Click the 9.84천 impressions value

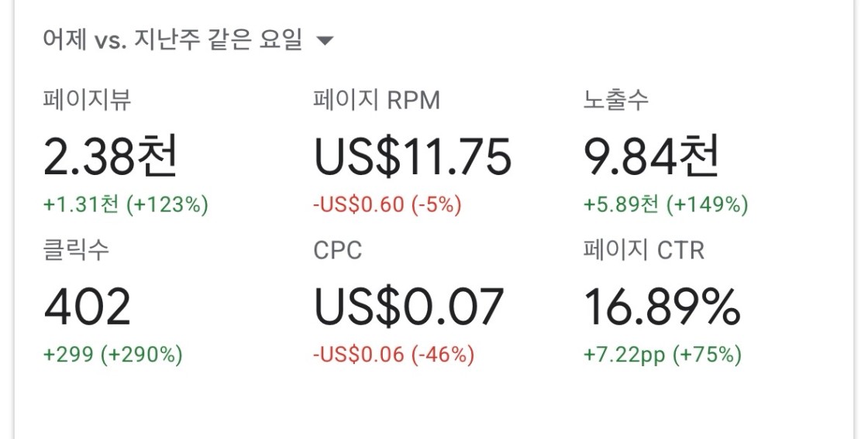click(x=652, y=156)
